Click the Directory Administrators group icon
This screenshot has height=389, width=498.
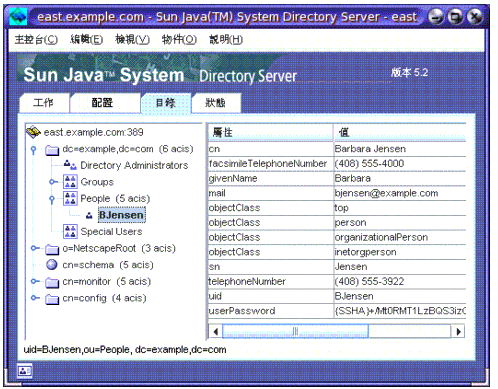click(70, 165)
